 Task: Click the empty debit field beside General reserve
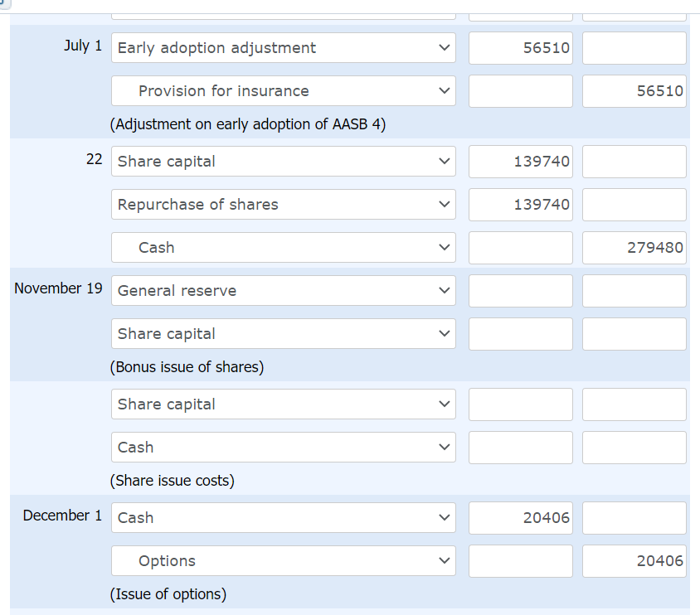(x=520, y=291)
